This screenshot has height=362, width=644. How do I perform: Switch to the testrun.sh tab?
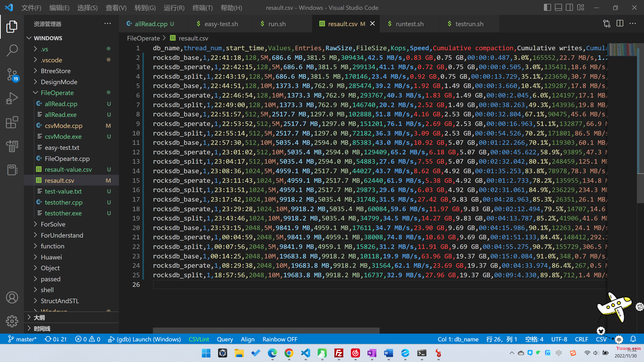(469, 24)
